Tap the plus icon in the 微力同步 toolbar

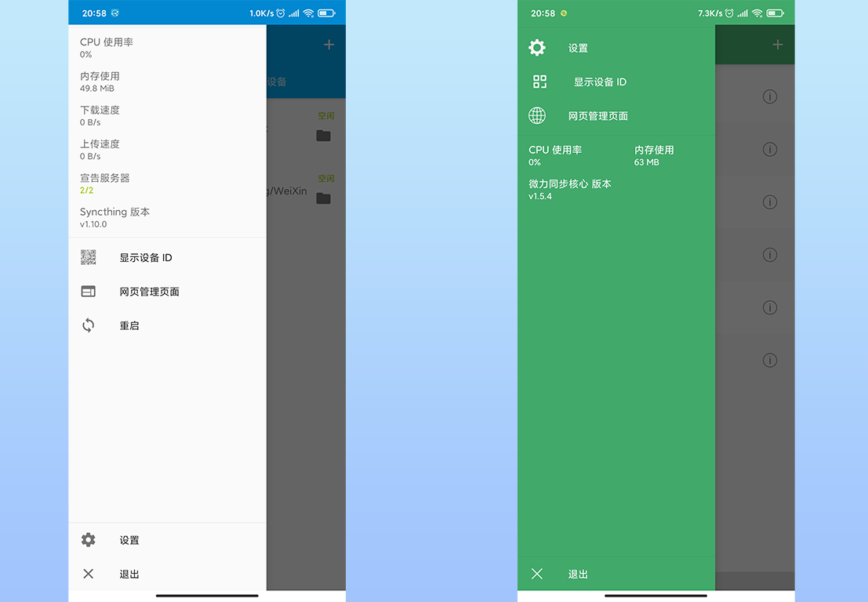tap(777, 45)
